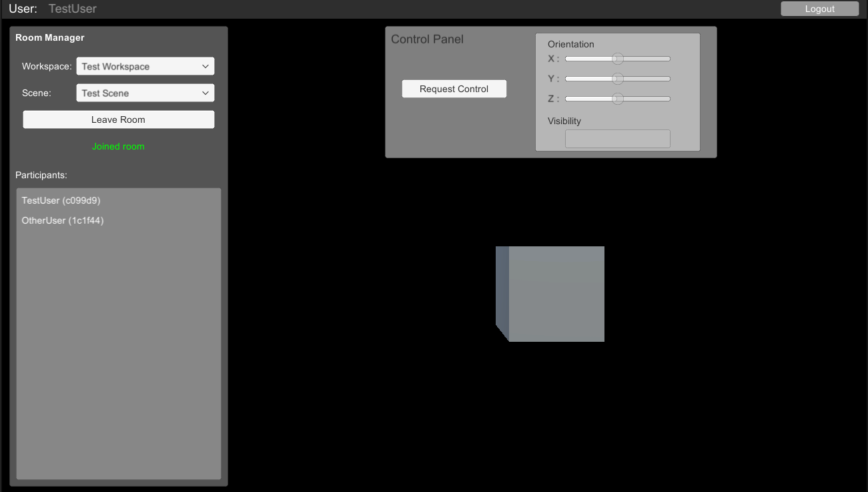Select participant OtherUser (1c1f44)
The width and height of the screenshot is (868, 492).
coord(63,220)
